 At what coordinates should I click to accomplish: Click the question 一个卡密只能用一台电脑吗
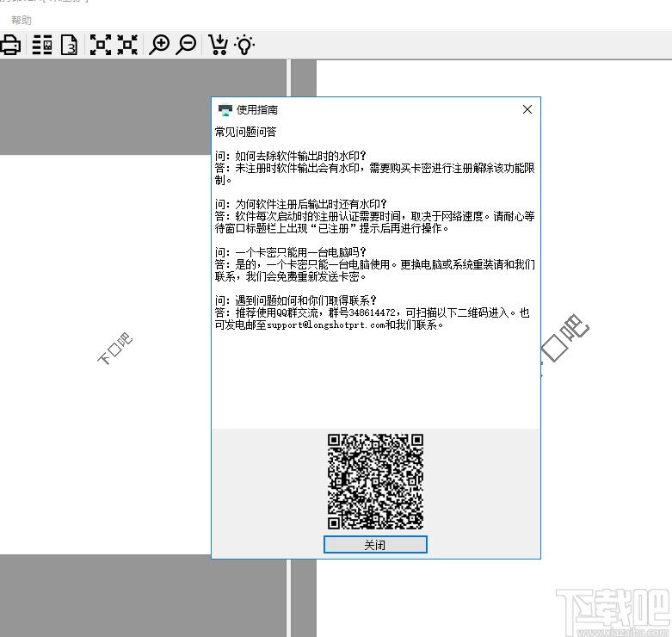(x=300, y=252)
